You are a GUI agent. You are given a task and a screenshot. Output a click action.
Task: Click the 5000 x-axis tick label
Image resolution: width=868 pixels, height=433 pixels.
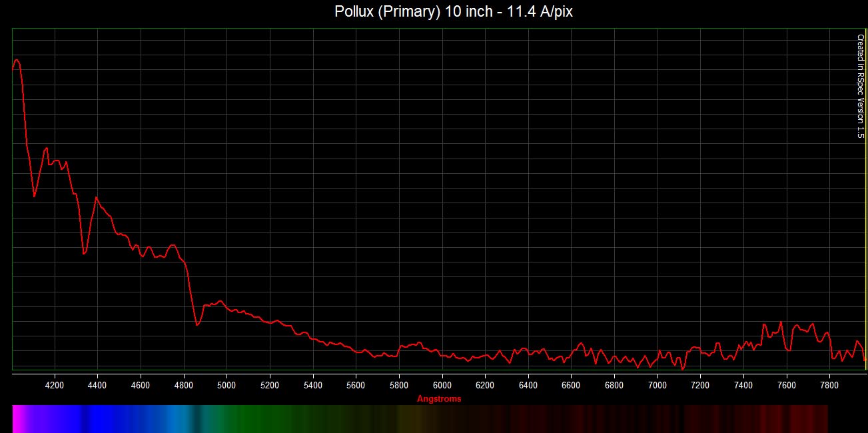226,385
